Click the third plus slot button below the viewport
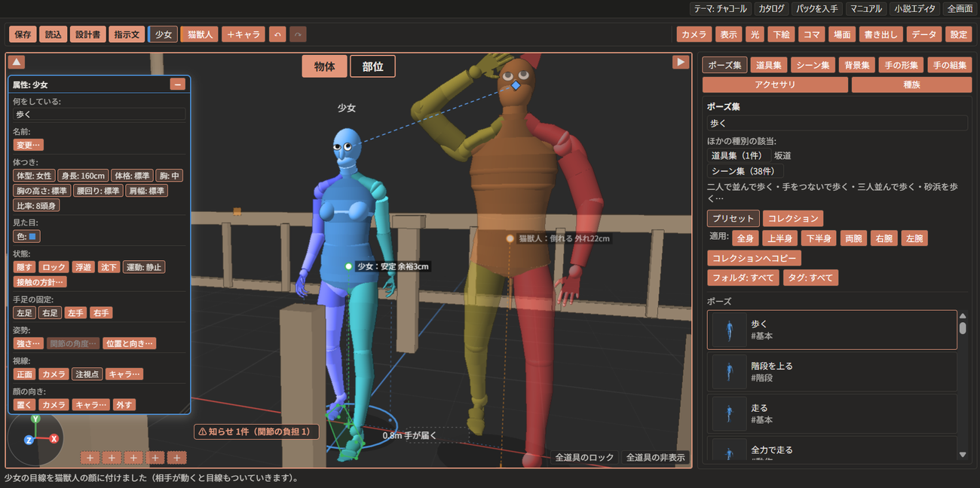 click(x=133, y=457)
